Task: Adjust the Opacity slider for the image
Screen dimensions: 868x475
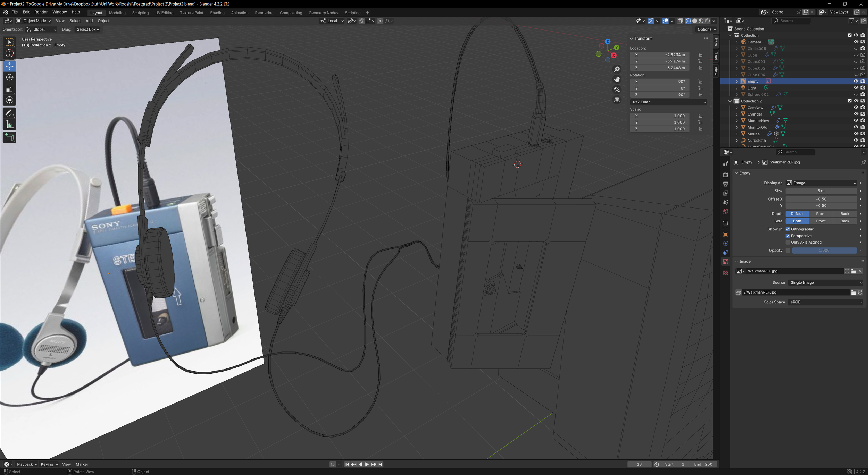Action: 824,250
